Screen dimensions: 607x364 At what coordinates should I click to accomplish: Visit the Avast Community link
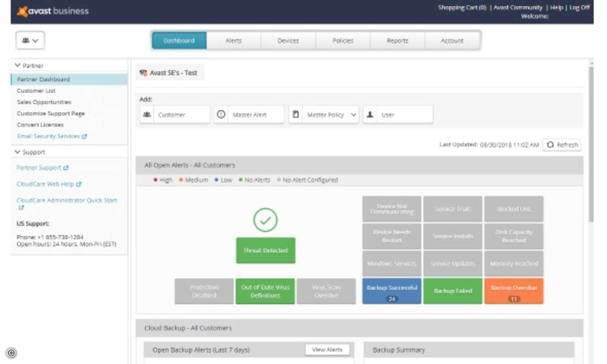click(x=518, y=8)
